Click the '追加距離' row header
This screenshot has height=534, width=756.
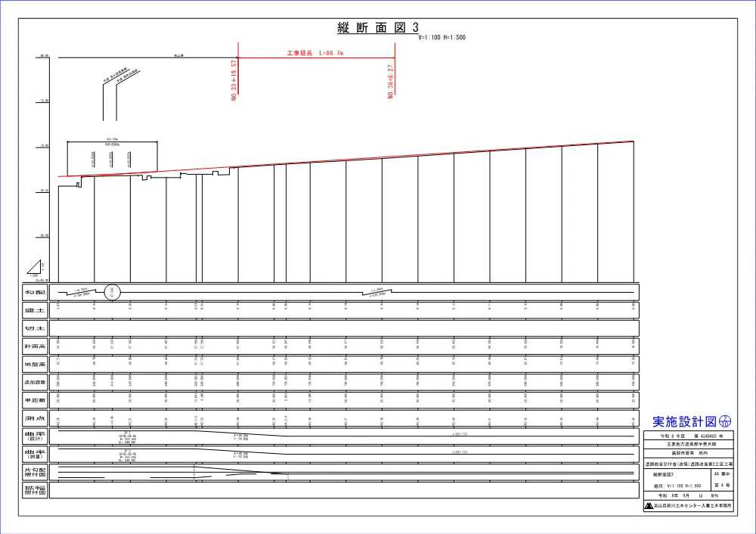tap(36, 382)
